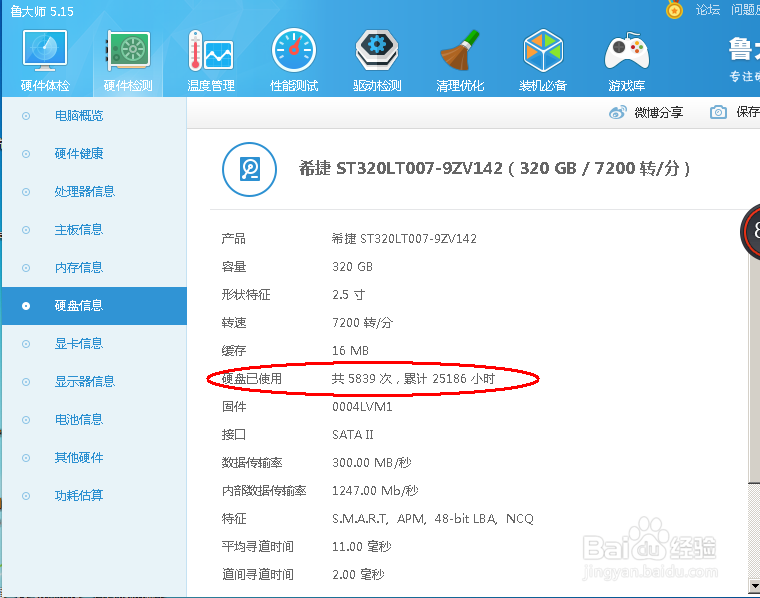
Task: Open 温度管理 temperature management icon
Action: click(x=211, y=50)
